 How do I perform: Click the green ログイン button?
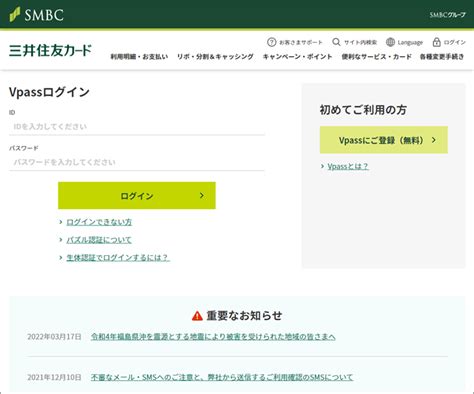[137, 196]
